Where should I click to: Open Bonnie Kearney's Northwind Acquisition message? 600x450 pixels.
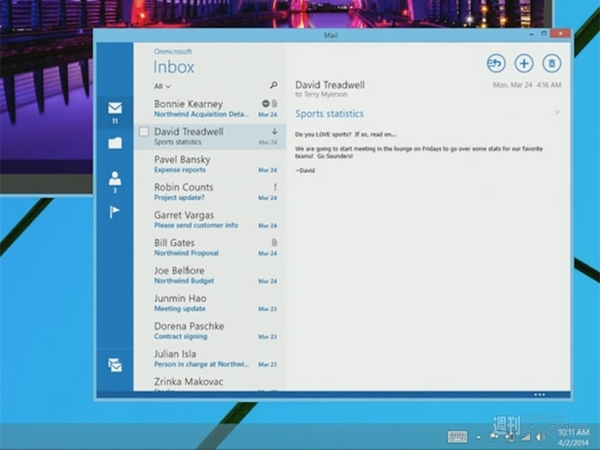(210, 109)
